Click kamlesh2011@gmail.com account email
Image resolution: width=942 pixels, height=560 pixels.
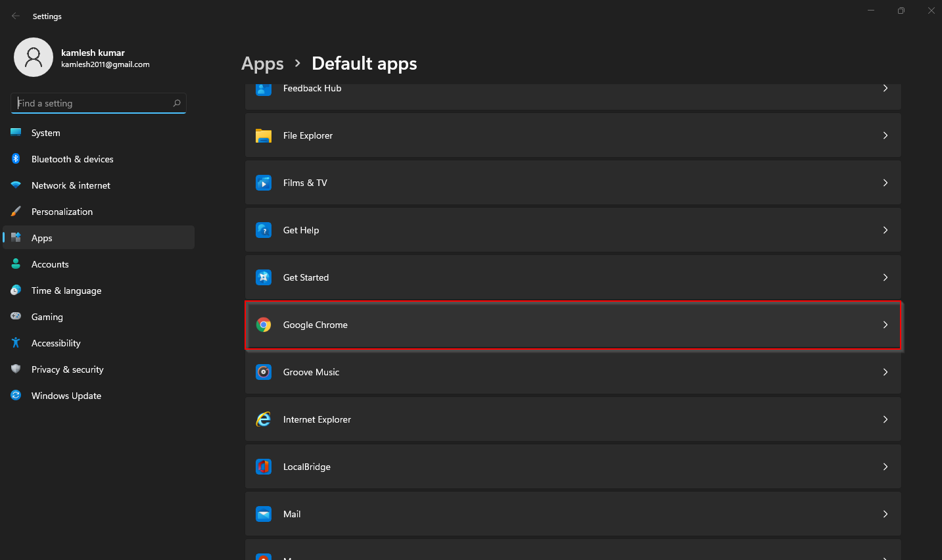coord(105,64)
